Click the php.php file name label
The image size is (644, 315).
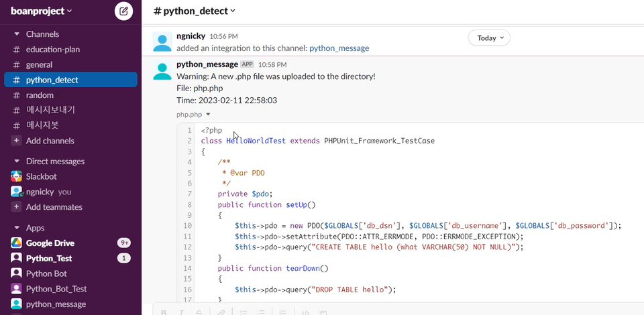click(x=189, y=115)
